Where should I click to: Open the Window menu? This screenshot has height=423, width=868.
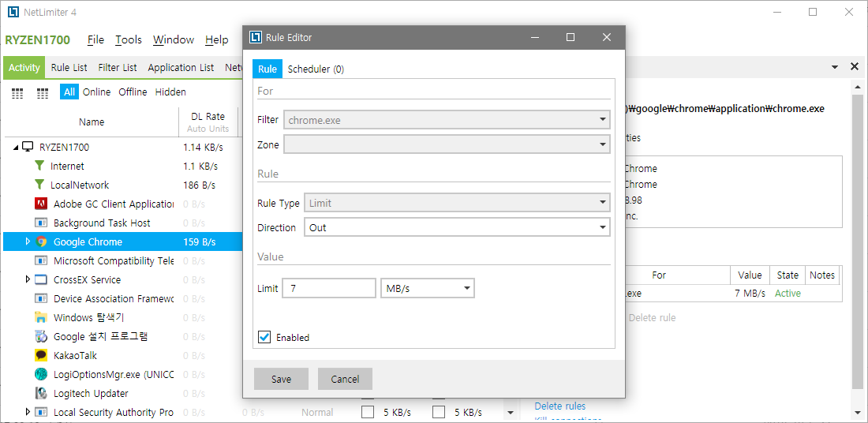click(174, 40)
